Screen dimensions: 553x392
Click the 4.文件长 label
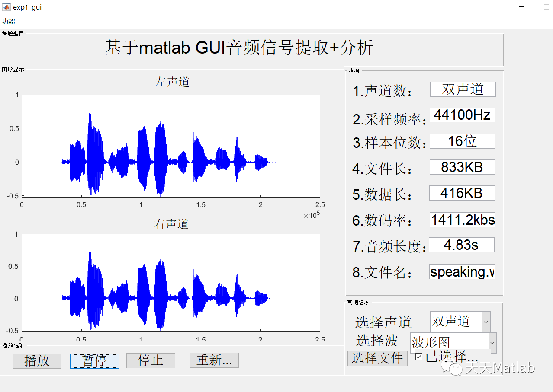click(x=382, y=169)
